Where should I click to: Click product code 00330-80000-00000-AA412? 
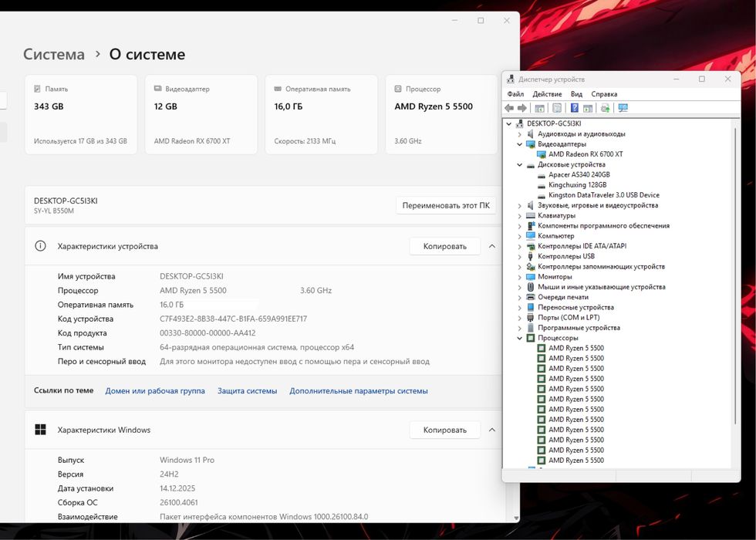208,332
